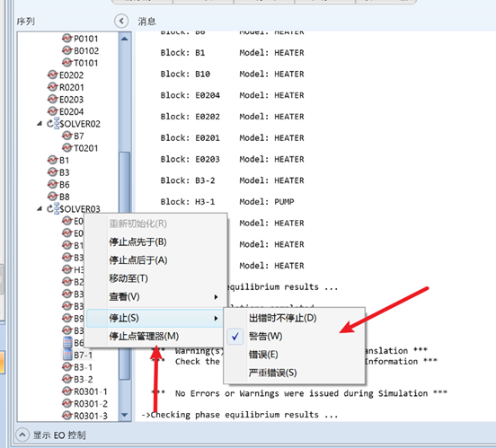Select the B7-1 calculator block icon
This screenshot has height=448, width=496.
click(x=67, y=355)
